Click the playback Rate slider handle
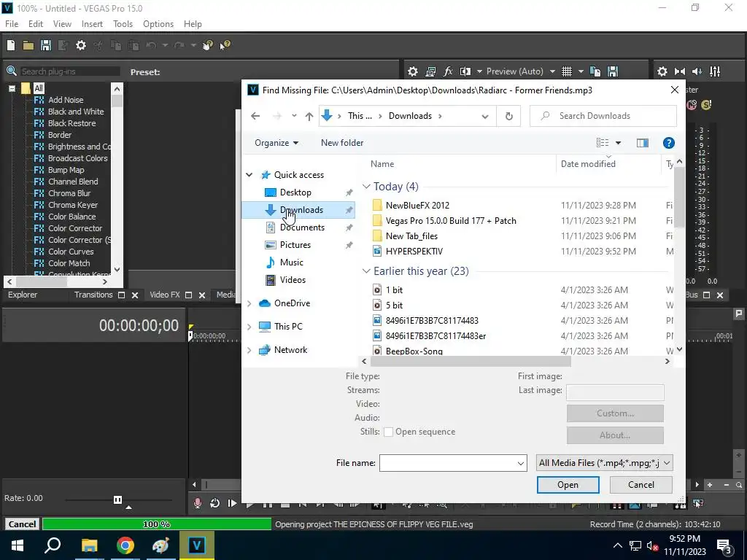Image resolution: width=747 pixels, height=560 pixels. pos(117,499)
